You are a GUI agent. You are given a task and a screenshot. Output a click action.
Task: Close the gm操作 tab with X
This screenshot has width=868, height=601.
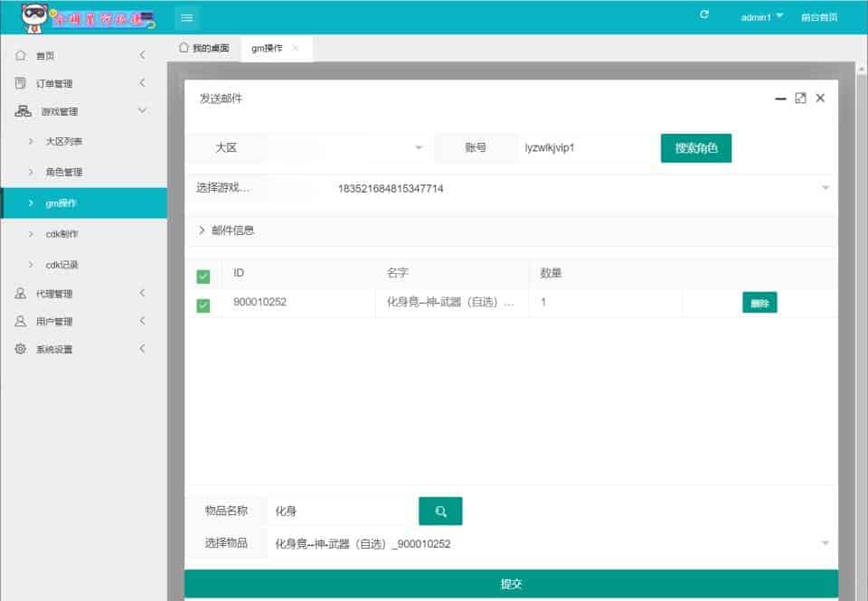click(296, 48)
